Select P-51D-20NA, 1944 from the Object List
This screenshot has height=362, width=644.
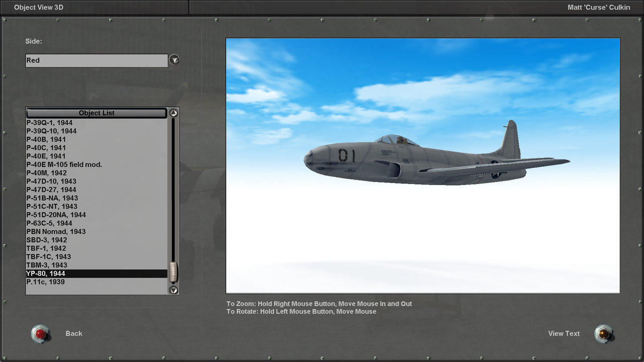coord(75,215)
